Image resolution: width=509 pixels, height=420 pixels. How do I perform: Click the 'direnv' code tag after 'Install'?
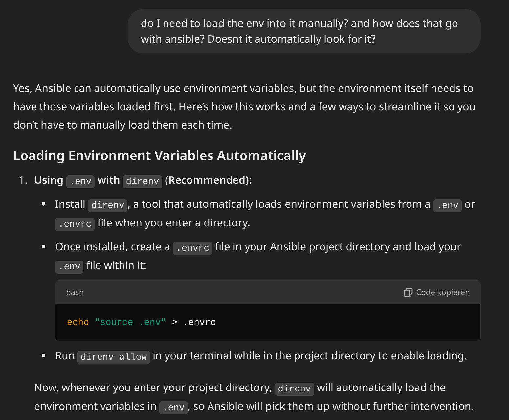pos(108,205)
